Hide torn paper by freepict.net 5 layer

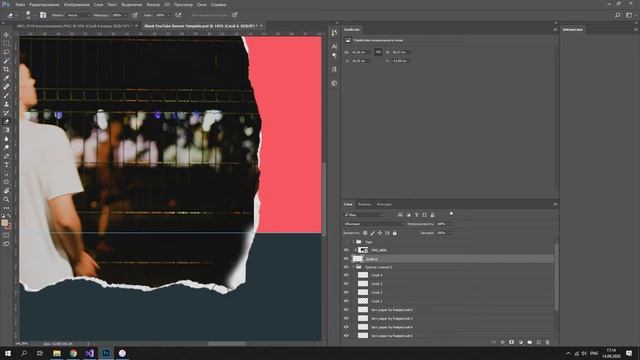[x=346, y=336]
